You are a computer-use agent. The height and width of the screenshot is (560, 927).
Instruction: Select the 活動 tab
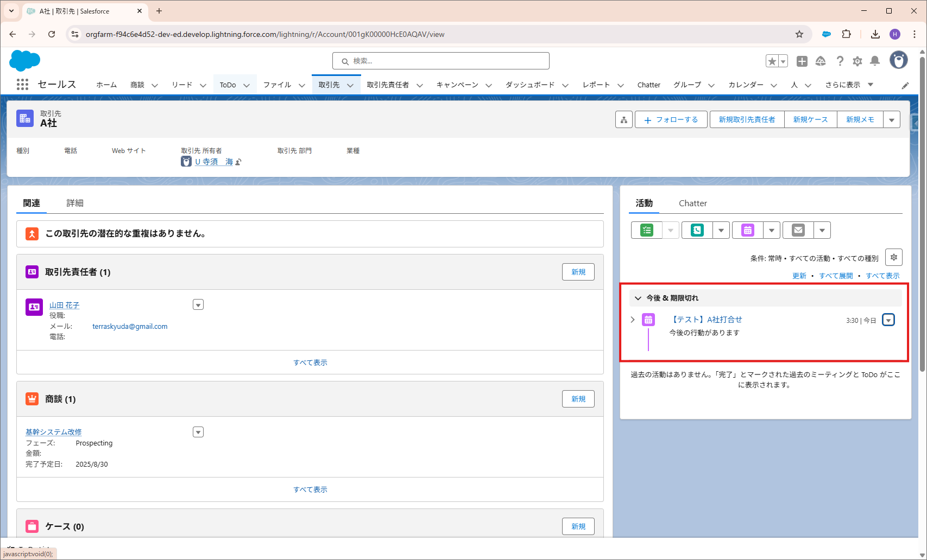tap(644, 203)
